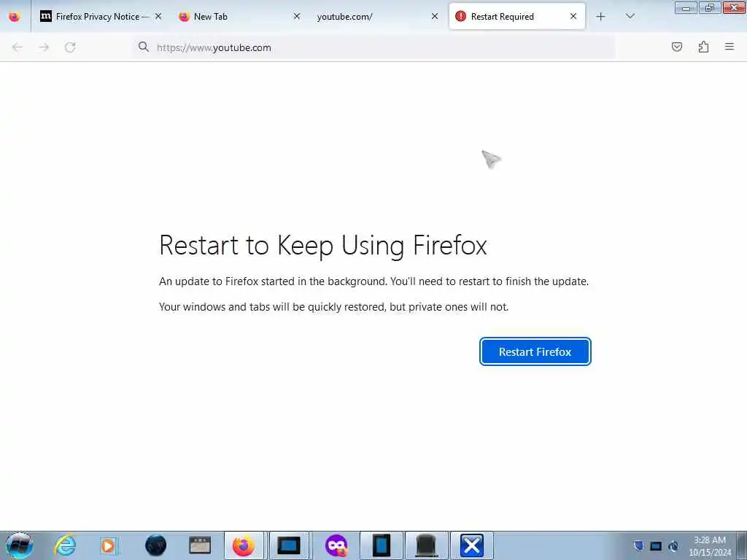Click the search magnifier in address bar

[x=144, y=47]
